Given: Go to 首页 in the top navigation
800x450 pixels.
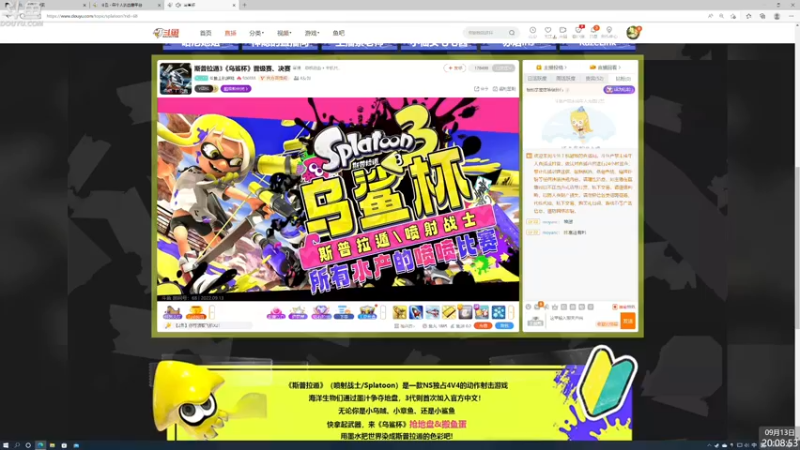Looking at the screenshot, I should [206, 33].
